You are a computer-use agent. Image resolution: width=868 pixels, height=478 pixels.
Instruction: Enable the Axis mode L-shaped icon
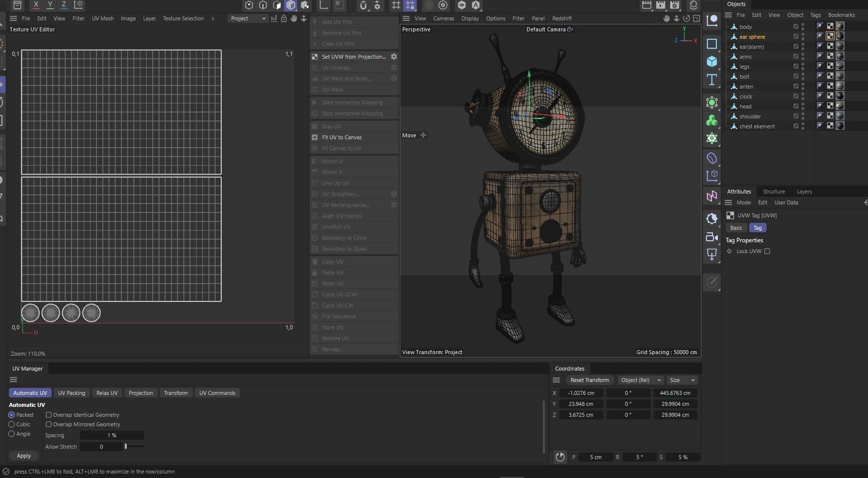323,5
